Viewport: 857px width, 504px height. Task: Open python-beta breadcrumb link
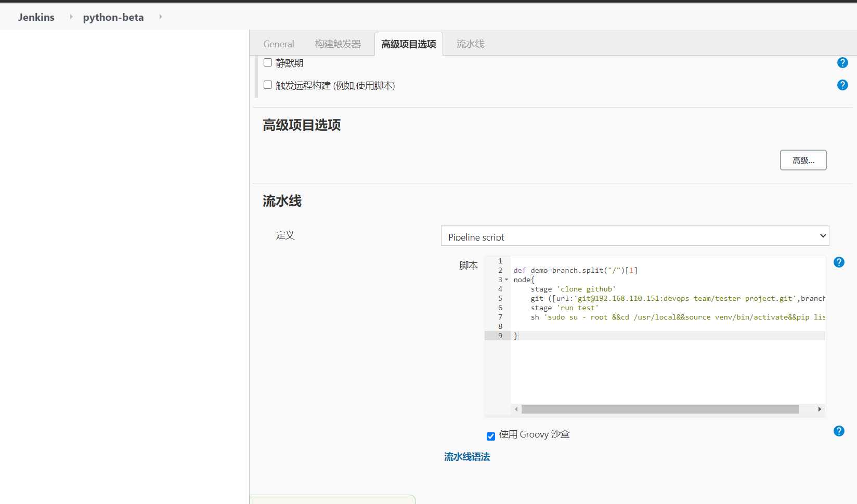(113, 17)
